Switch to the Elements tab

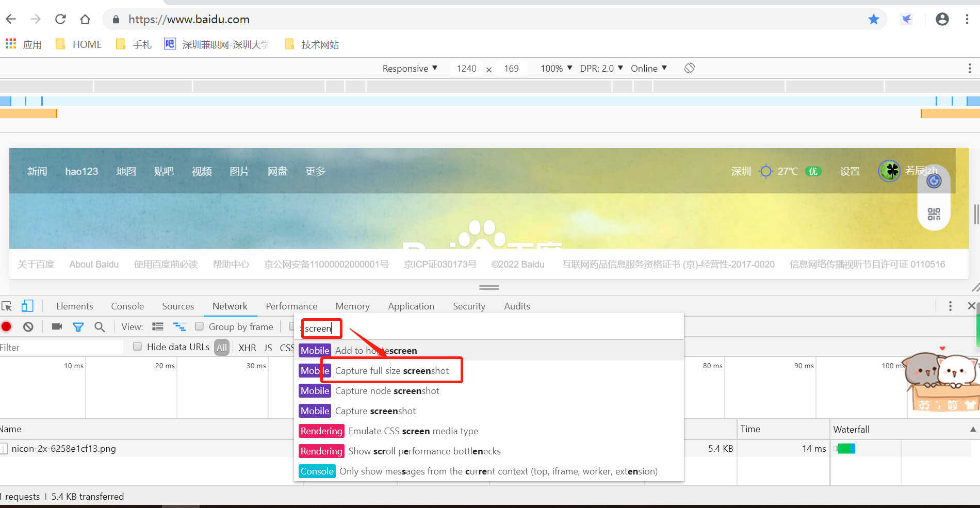[75, 306]
